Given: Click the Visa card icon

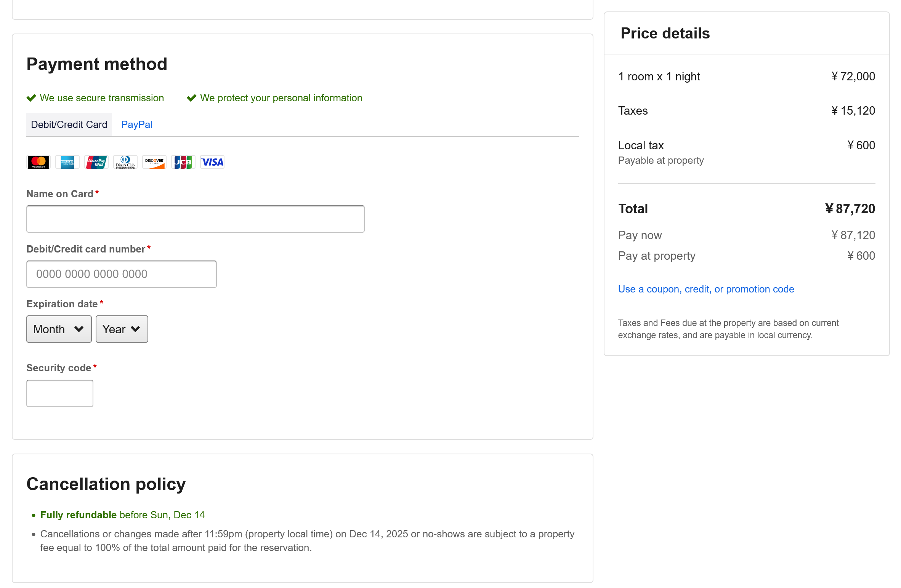Looking at the screenshot, I should 212,162.
